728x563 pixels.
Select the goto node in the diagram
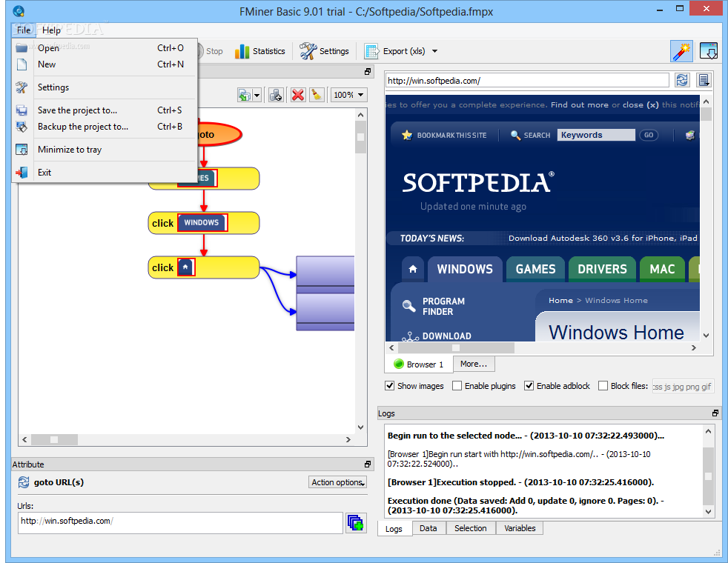219,135
